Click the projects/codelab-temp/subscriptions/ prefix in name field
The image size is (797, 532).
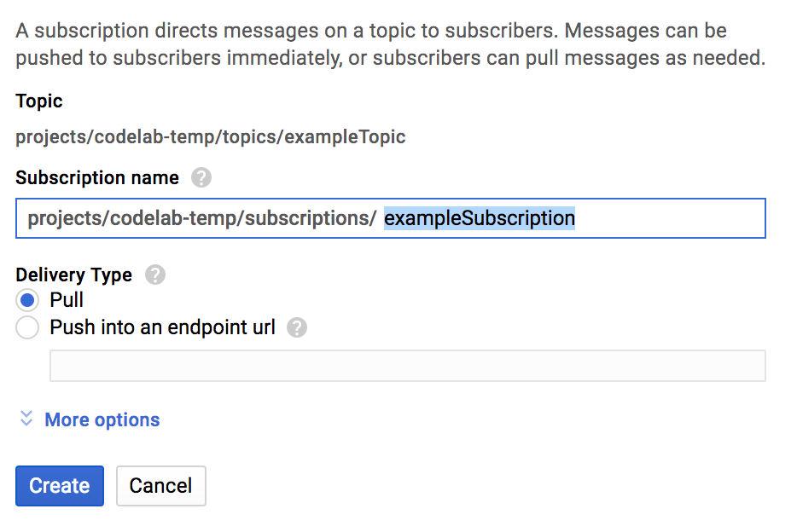coord(201,218)
